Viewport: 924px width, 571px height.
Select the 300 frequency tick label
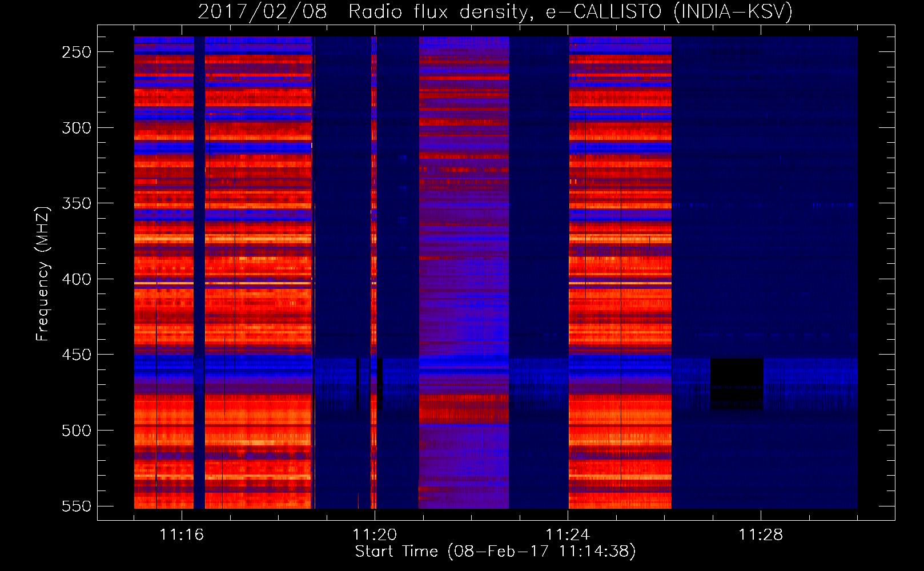coord(77,128)
